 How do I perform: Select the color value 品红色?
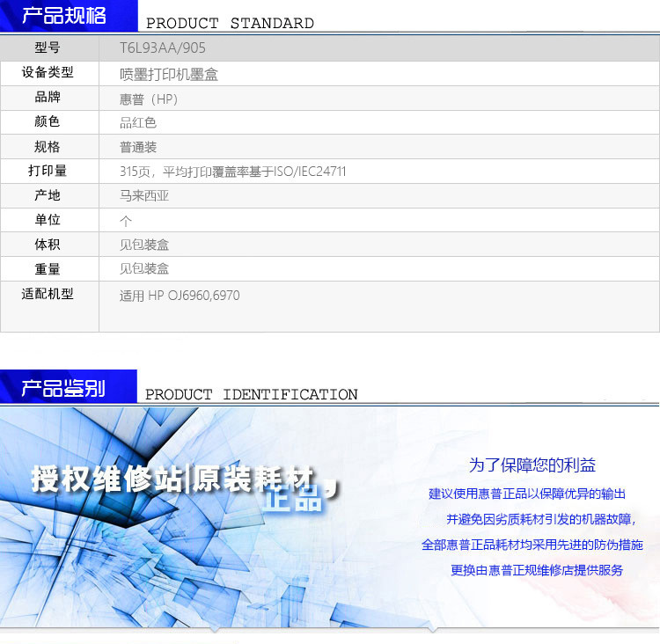[138, 123]
